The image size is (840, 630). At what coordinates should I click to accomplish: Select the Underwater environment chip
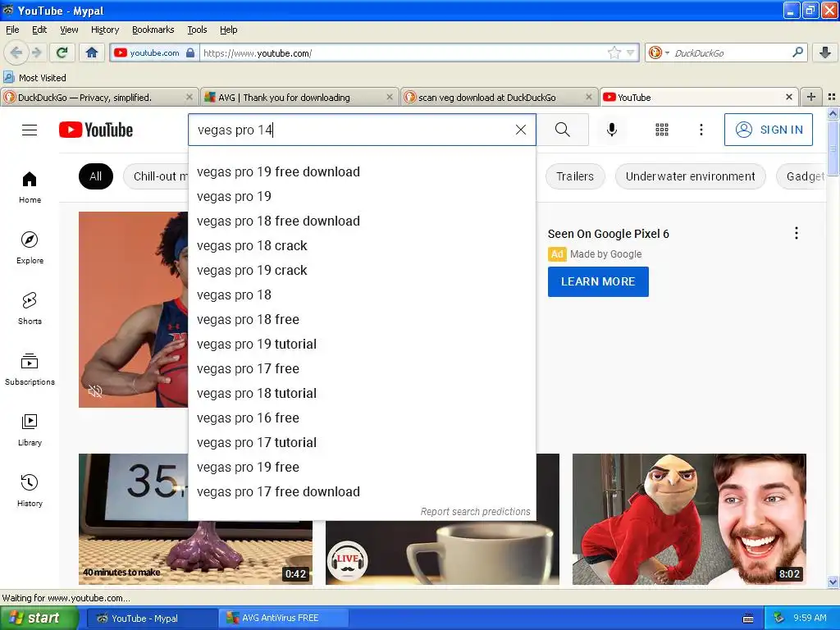pyautogui.click(x=690, y=176)
